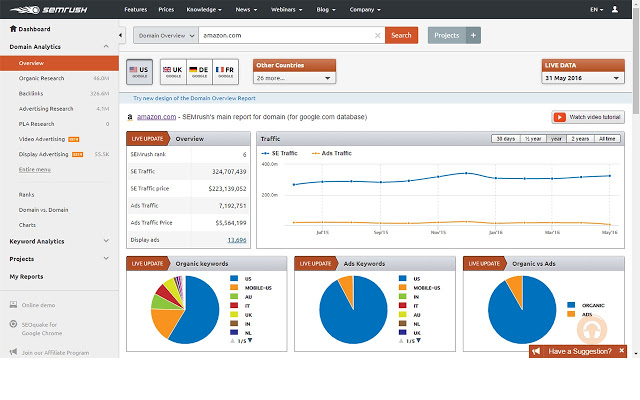Open the Domain Overview report dropdown
Image resolution: width=640 pixels, height=400 pixels.
point(166,36)
